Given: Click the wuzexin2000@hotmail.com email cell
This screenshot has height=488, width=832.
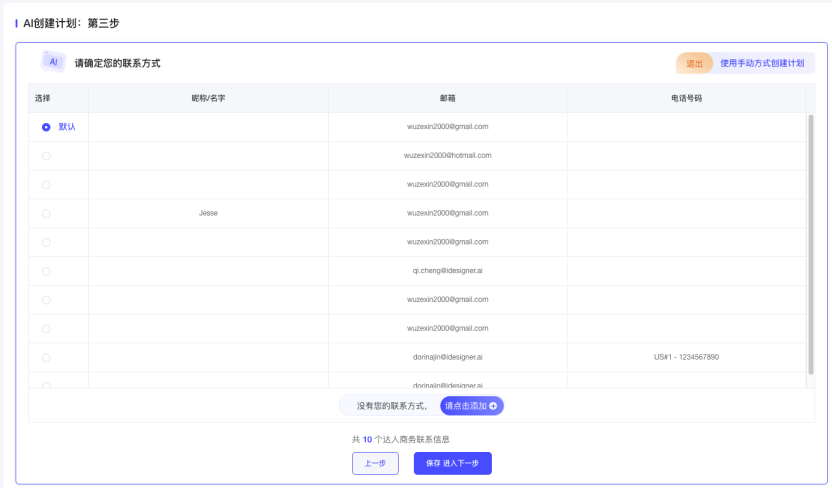Looking at the screenshot, I should point(447,156).
